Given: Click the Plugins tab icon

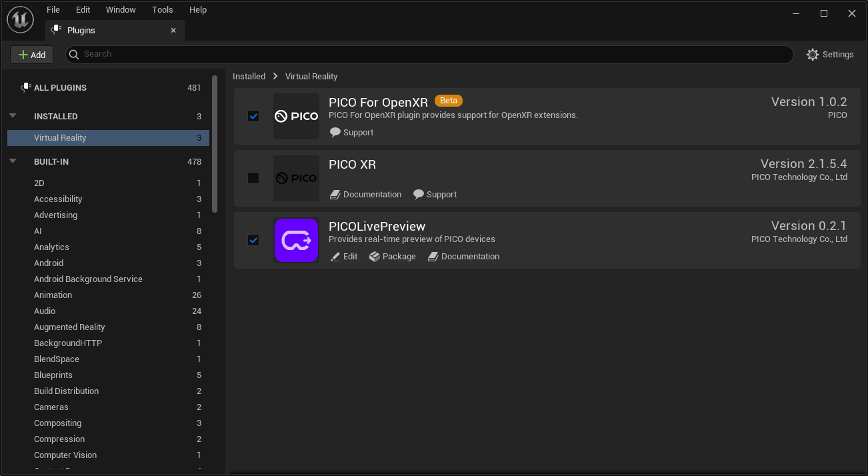Looking at the screenshot, I should [x=56, y=30].
